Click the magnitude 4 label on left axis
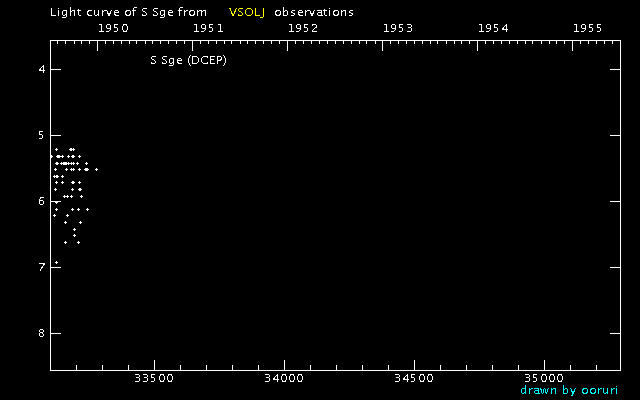640x400 pixels. coord(42,69)
